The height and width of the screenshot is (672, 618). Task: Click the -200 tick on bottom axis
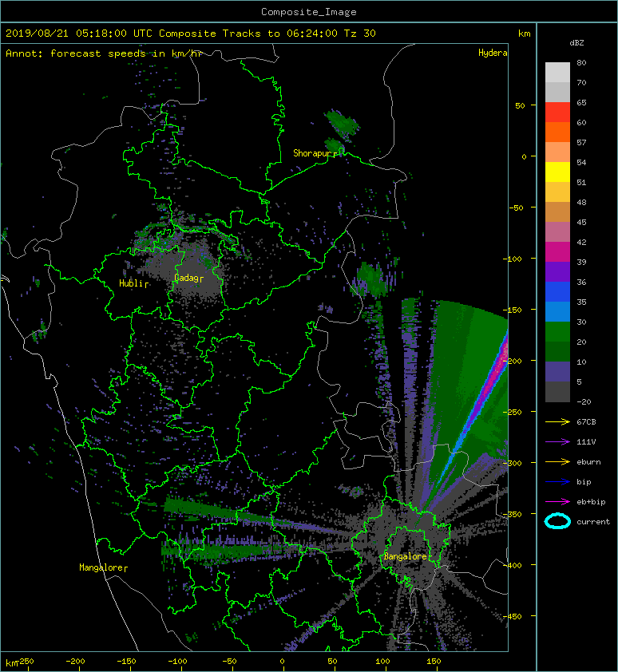pyautogui.click(x=76, y=662)
